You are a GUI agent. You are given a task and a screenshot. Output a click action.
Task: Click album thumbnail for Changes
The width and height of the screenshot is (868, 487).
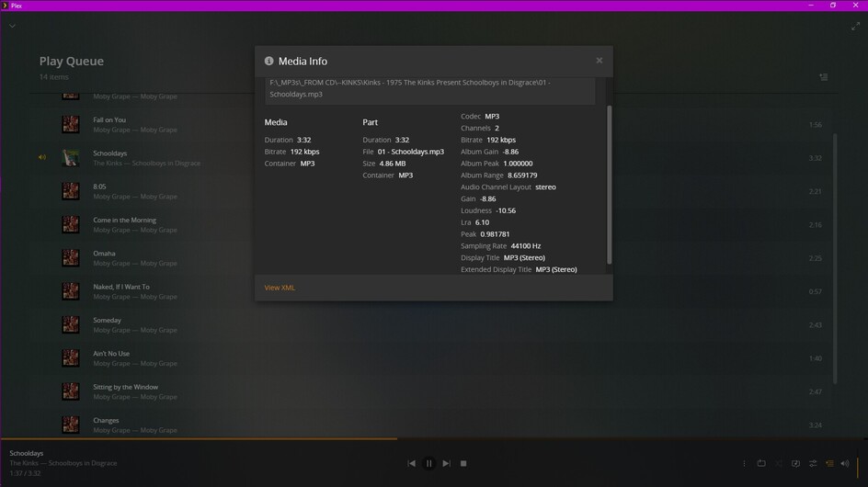(x=70, y=425)
